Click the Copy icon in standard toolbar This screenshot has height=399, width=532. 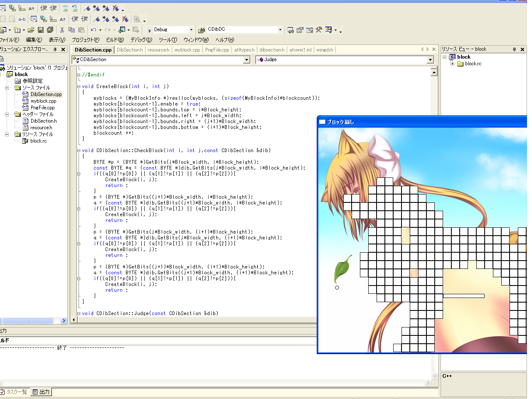[71, 30]
